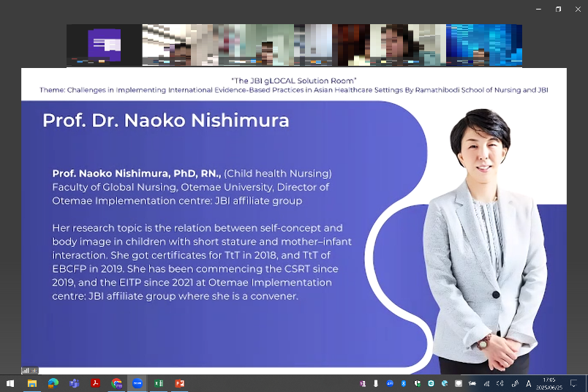The image size is (588, 392).
Task: Open the speaker volume tray icon
Action: point(500,383)
